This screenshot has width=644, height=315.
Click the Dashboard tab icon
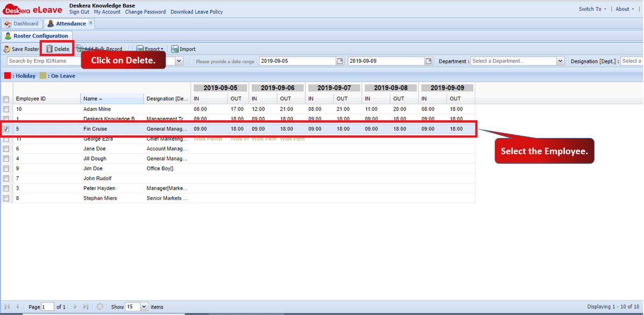8,24
